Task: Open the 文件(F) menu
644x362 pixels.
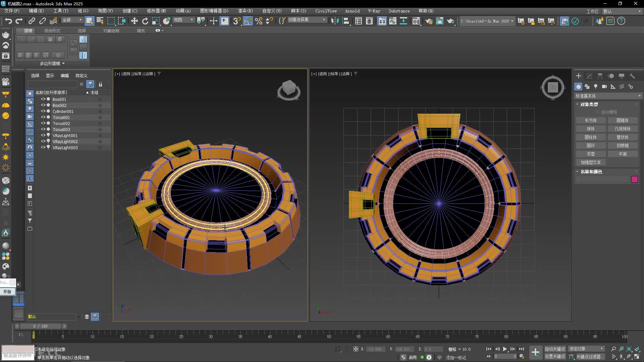Action: [x=12, y=11]
